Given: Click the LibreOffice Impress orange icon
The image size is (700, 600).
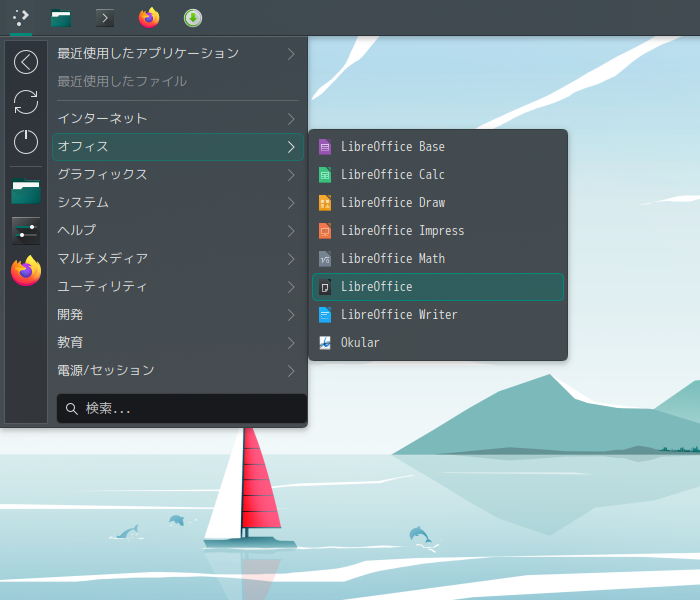Looking at the screenshot, I should tap(325, 231).
